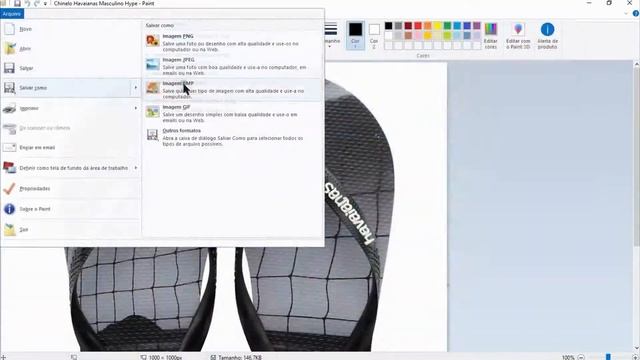The height and width of the screenshot is (360, 640).
Task: Pick the purple color swatch
Action: pyautogui.click(x=477, y=26)
